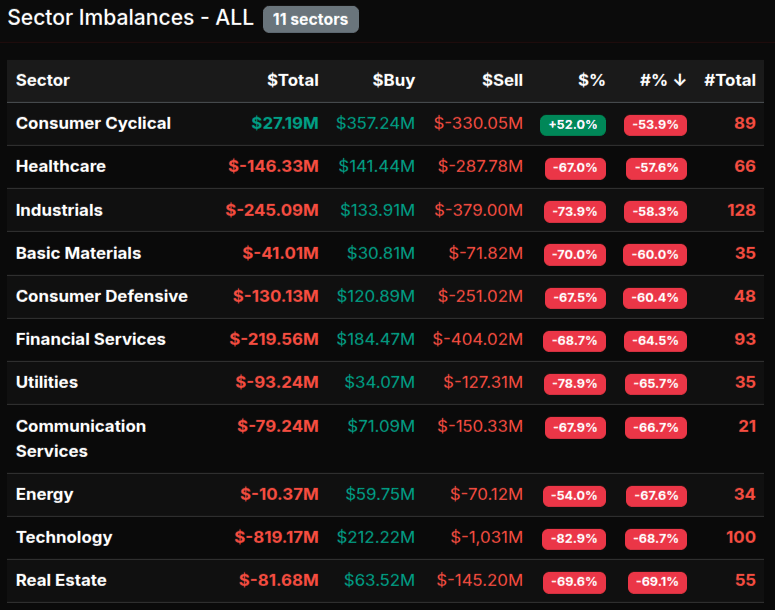775x610 pixels.
Task: Click Technology's -82.9% red badge
Action: click(573, 539)
